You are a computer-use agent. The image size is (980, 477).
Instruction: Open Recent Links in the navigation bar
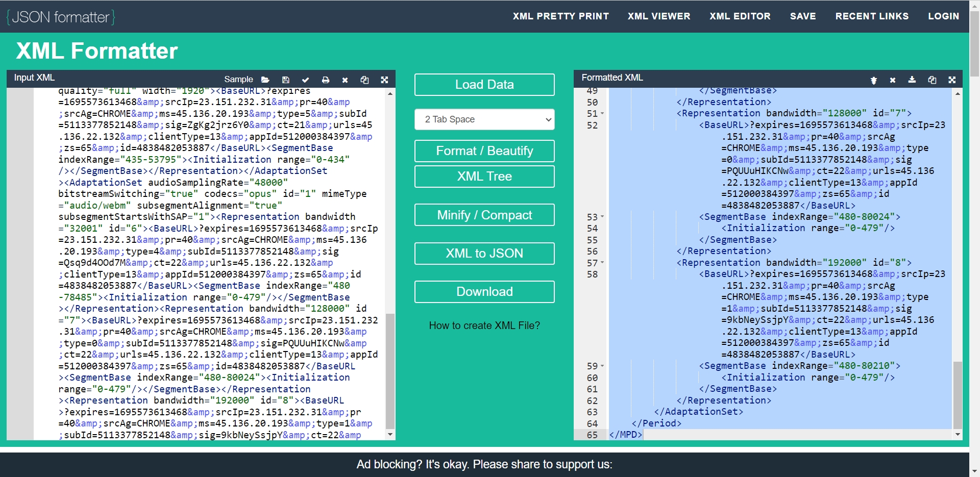coord(872,16)
